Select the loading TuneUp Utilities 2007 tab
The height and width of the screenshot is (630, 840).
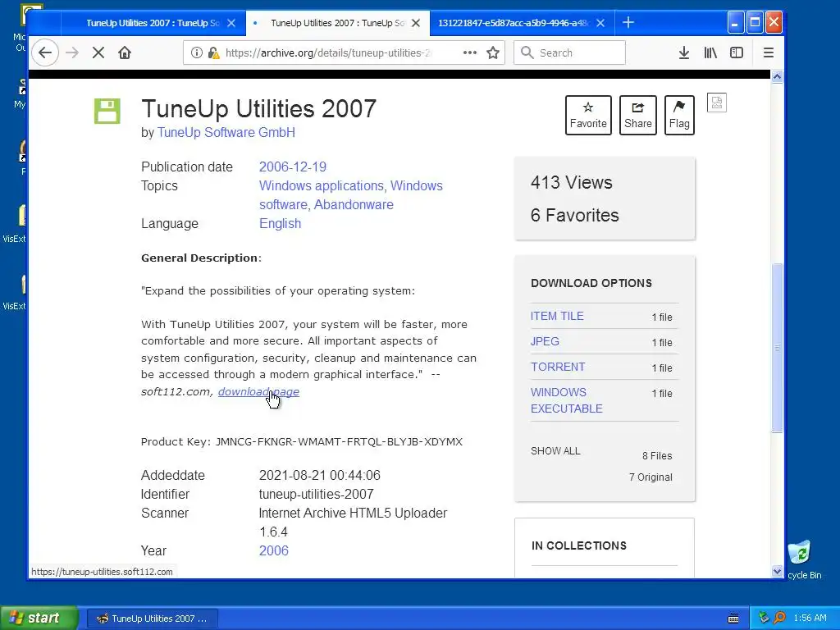(337, 23)
